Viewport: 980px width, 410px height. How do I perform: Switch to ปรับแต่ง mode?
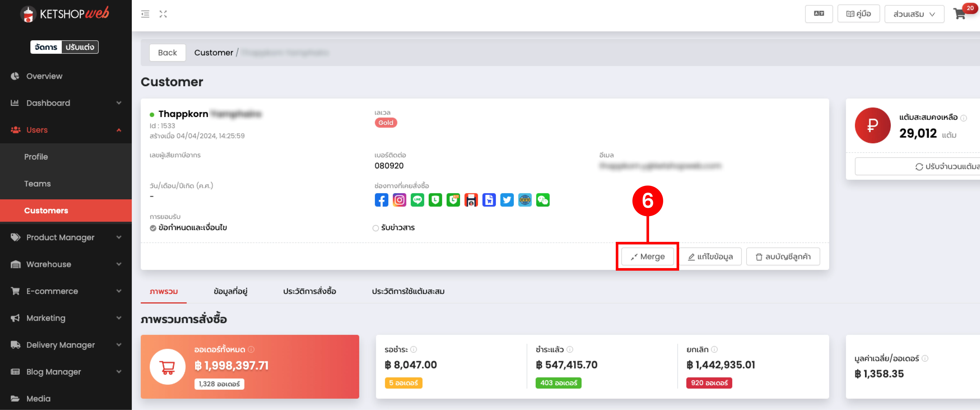pyautogui.click(x=80, y=47)
